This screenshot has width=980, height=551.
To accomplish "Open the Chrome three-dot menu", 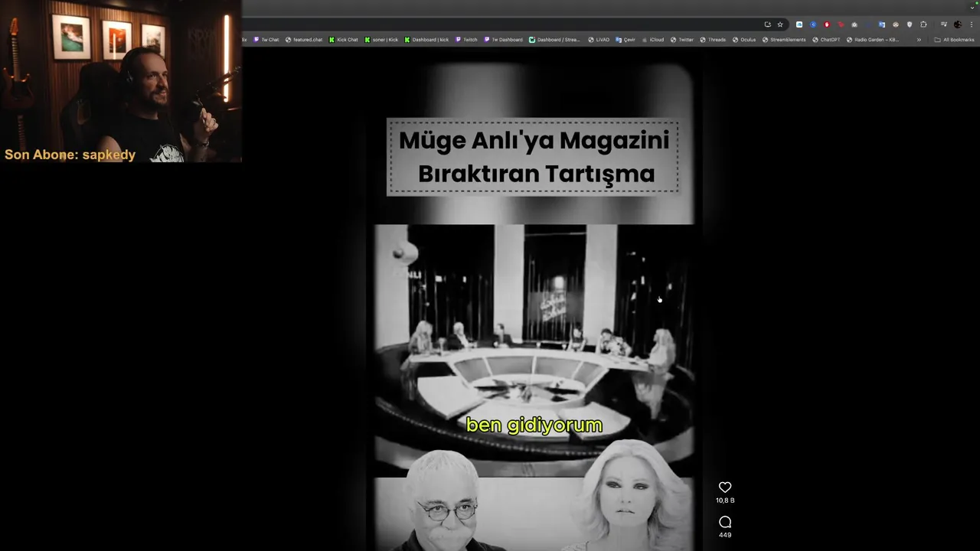I will 972,24.
